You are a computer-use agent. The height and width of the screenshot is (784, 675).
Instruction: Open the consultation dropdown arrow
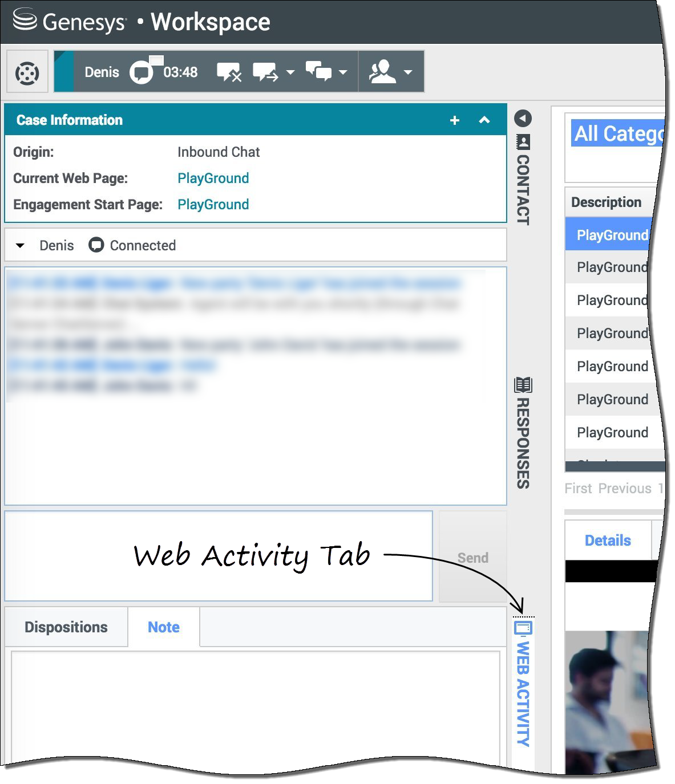point(408,72)
